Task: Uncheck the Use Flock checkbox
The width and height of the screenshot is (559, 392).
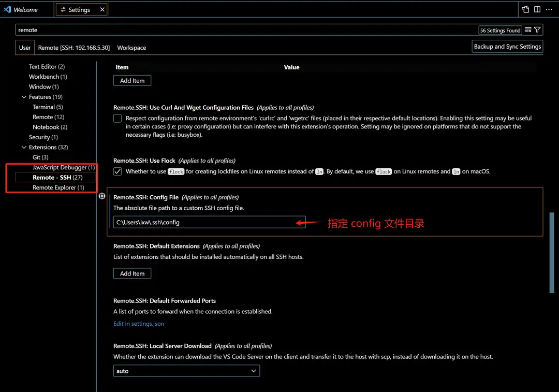Action: (x=117, y=171)
